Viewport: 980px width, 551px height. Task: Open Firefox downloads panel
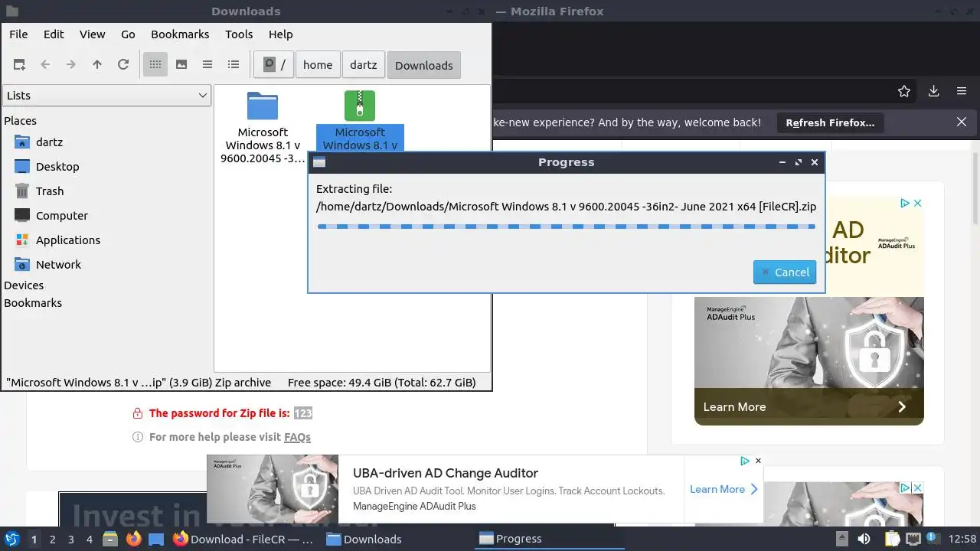[x=933, y=91]
